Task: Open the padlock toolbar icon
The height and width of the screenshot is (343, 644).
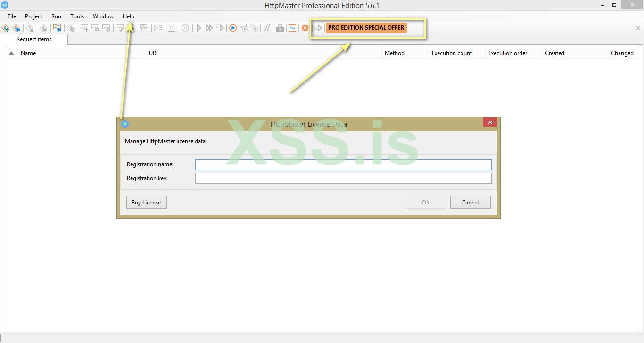Action: 280,28
